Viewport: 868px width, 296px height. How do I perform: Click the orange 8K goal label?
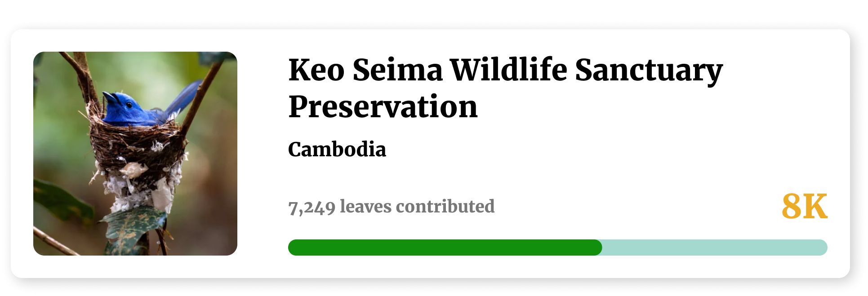tap(805, 207)
